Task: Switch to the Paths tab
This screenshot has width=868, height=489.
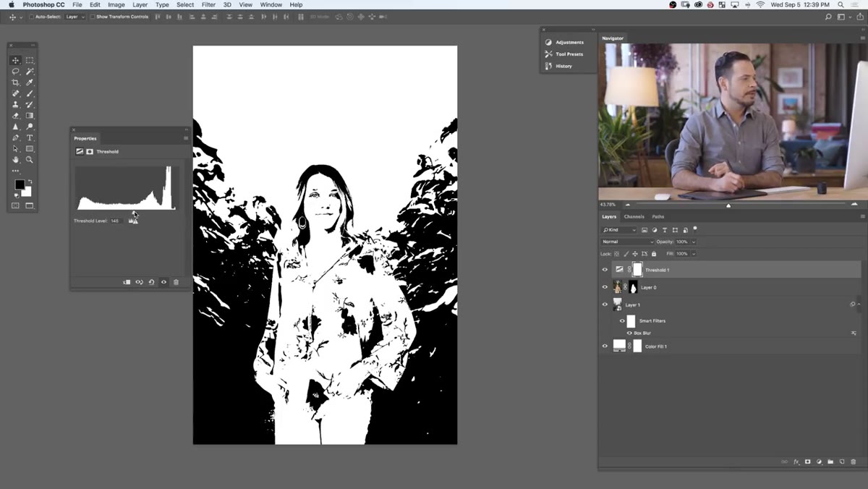Action: (658, 216)
